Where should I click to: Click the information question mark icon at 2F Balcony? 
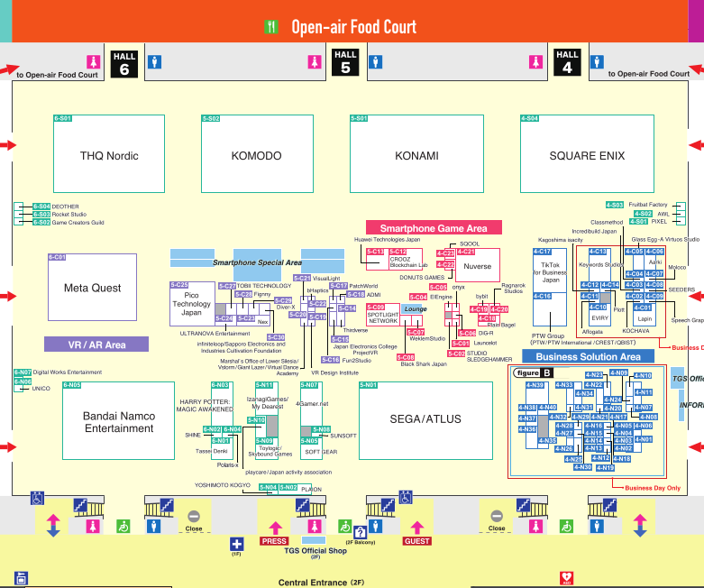(x=360, y=532)
